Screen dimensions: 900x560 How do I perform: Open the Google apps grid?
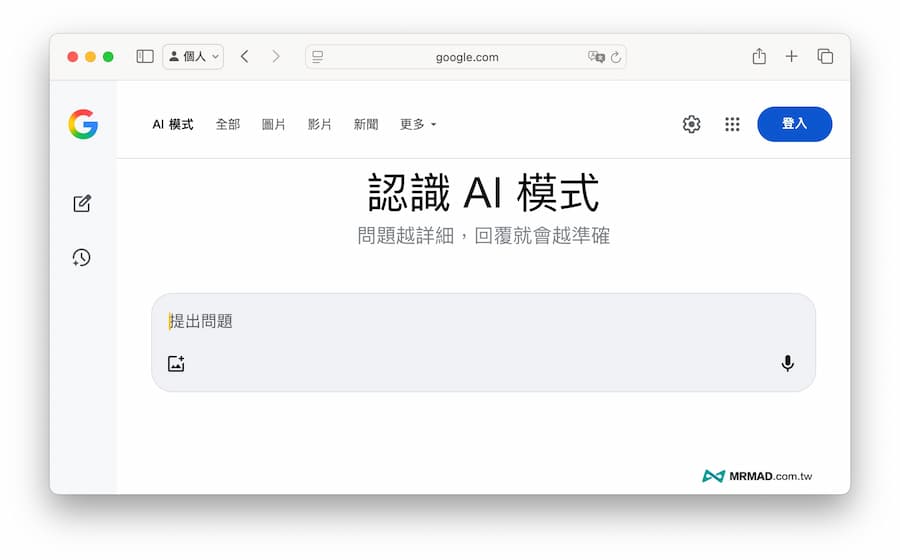point(732,124)
